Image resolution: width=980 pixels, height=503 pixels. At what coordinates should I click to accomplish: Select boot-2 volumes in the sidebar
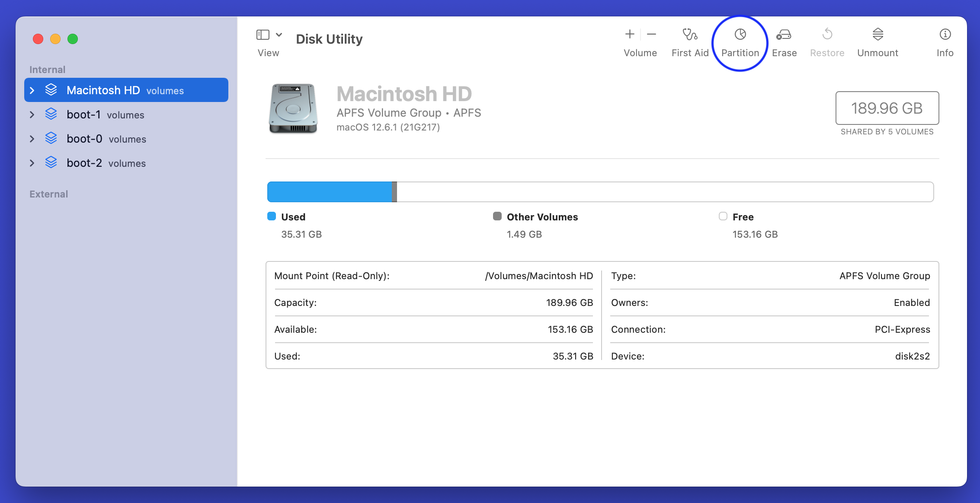[126, 163]
